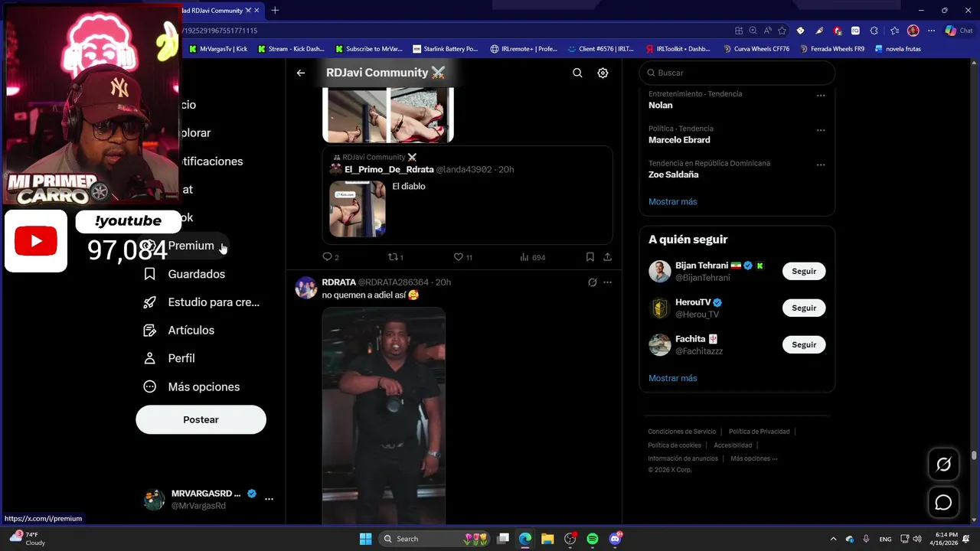Open MrVargasTv Kick bookmark
980x551 pixels.
tap(218, 49)
